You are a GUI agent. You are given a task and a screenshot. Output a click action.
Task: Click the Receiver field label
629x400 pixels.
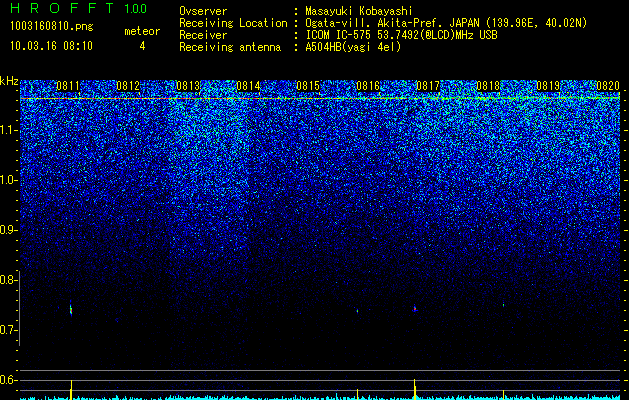[x=203, y=35]
